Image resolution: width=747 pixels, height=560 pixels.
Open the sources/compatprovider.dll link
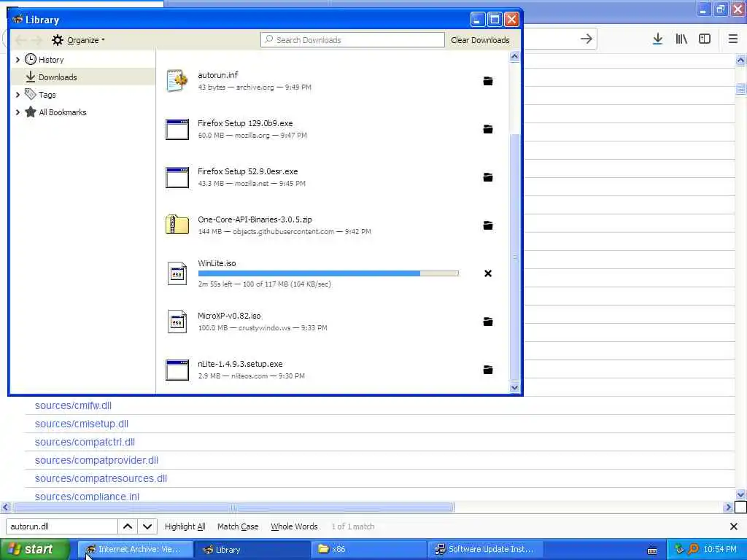pos(96,460)
